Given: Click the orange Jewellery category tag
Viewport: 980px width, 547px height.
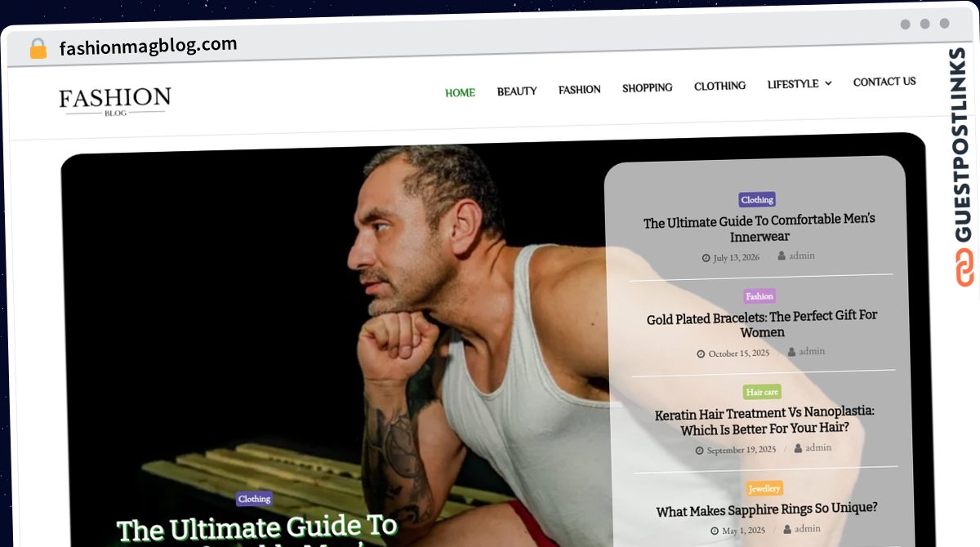Looking at the screenshot, I should coord(765,488).
